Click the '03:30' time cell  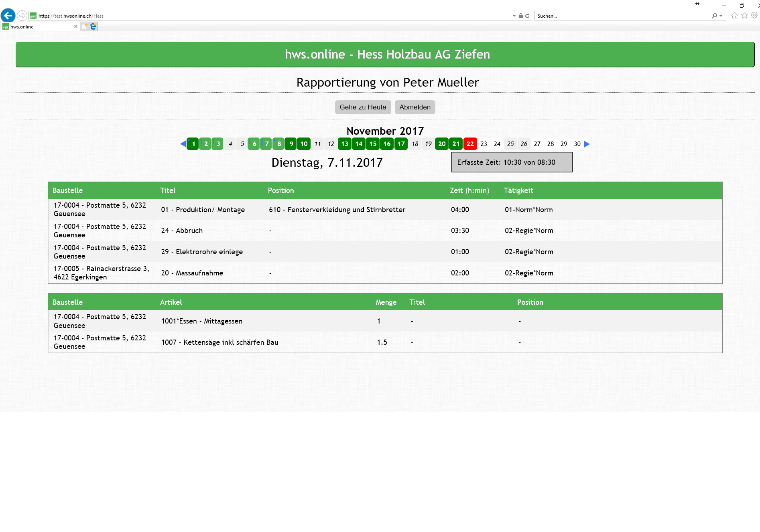[460, 231]
